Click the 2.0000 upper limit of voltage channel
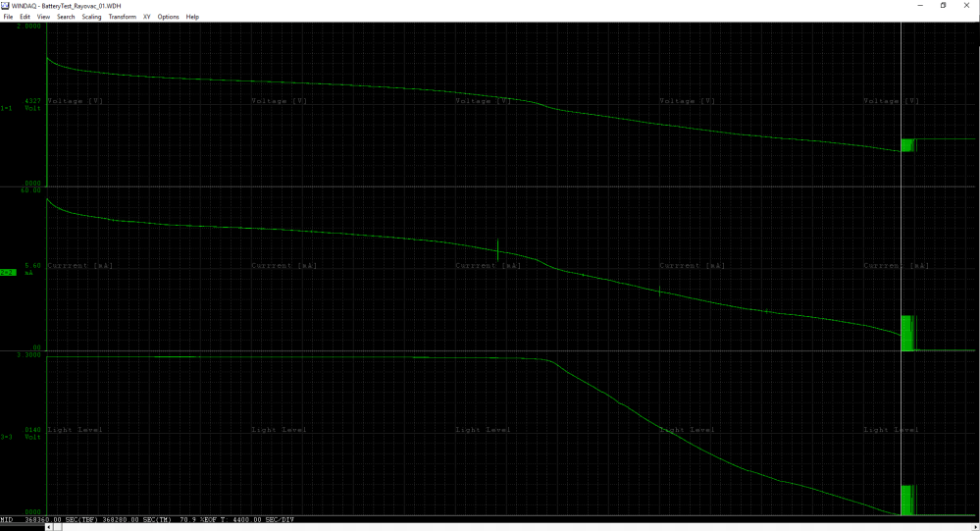This screenshot has height=531, width=980. tap(28, 27)
